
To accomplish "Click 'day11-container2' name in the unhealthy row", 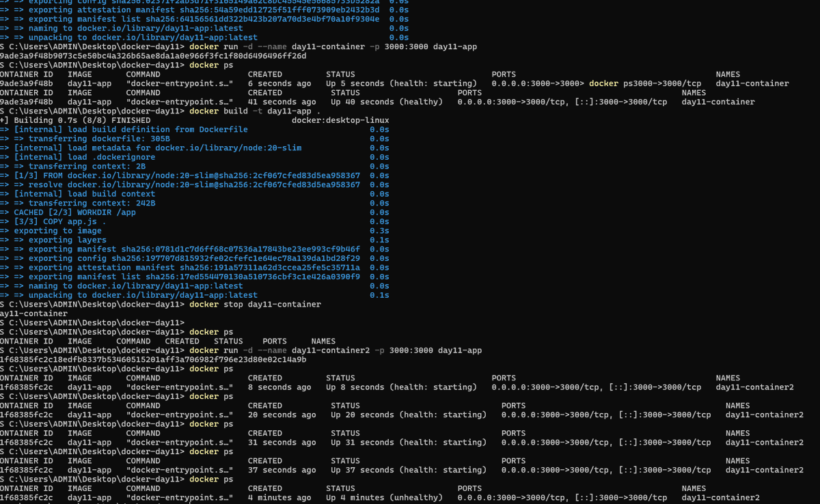I will 721,498.
